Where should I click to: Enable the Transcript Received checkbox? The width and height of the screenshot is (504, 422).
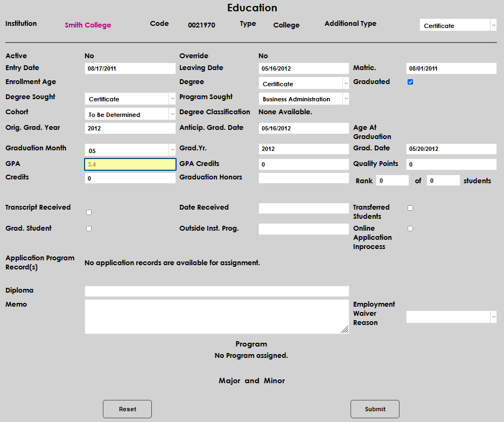coord(89,212)
